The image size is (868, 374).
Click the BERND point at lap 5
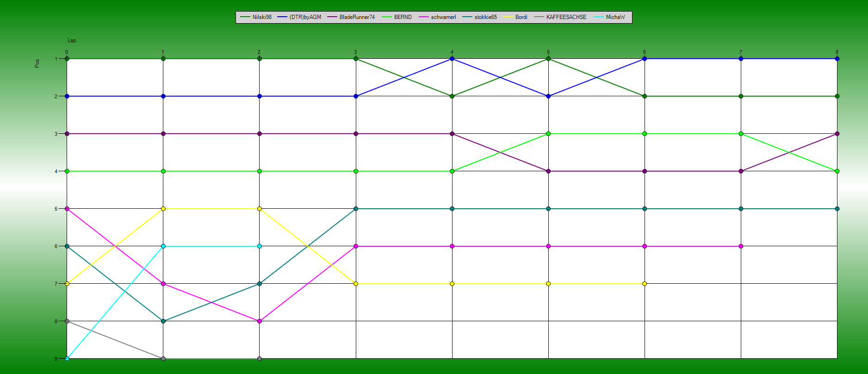pos(548,134)
